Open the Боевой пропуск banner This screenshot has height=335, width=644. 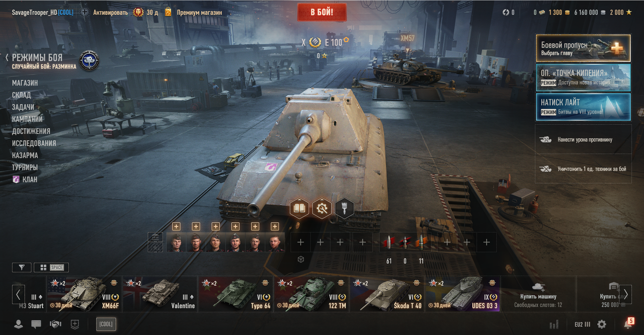(583, 48)
